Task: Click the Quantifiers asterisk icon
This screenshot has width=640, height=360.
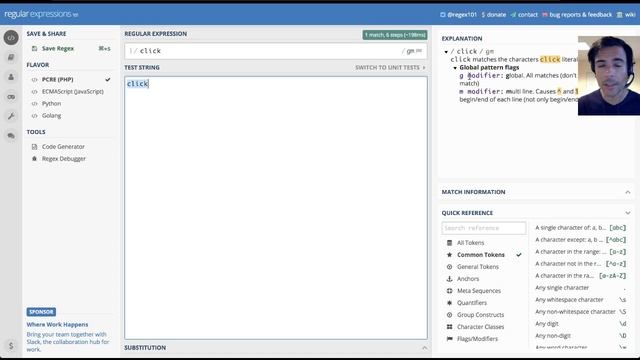Action: 449,303
